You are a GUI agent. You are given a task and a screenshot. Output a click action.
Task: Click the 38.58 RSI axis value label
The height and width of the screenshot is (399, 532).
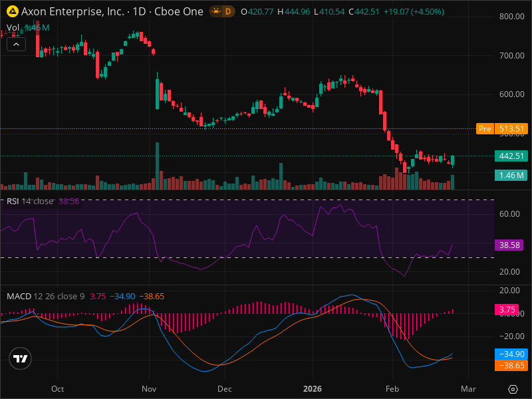(509, 245)
